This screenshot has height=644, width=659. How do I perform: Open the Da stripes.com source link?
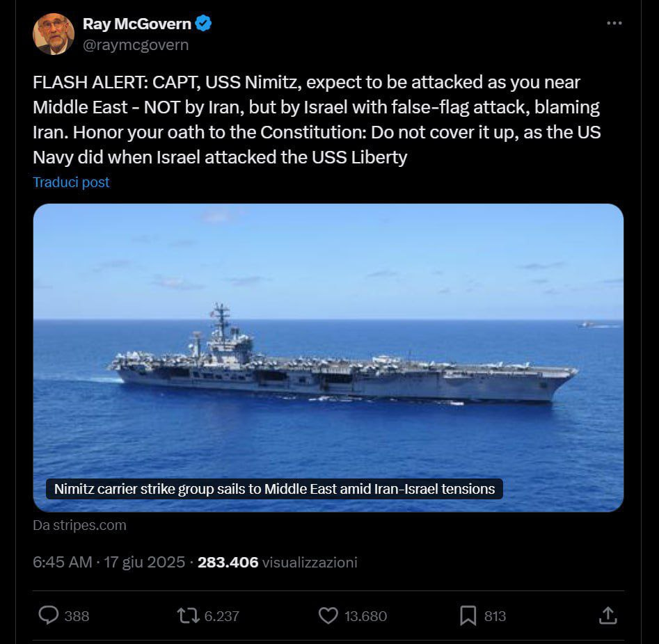(x=79, y=525)
